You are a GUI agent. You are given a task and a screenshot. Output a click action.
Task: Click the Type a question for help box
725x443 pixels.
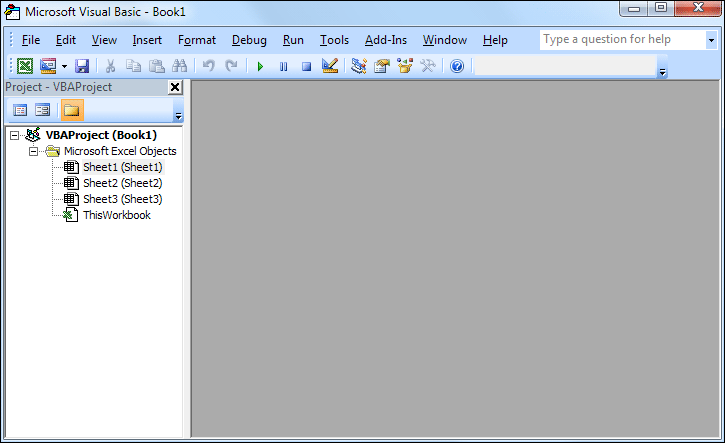point(622,40)
